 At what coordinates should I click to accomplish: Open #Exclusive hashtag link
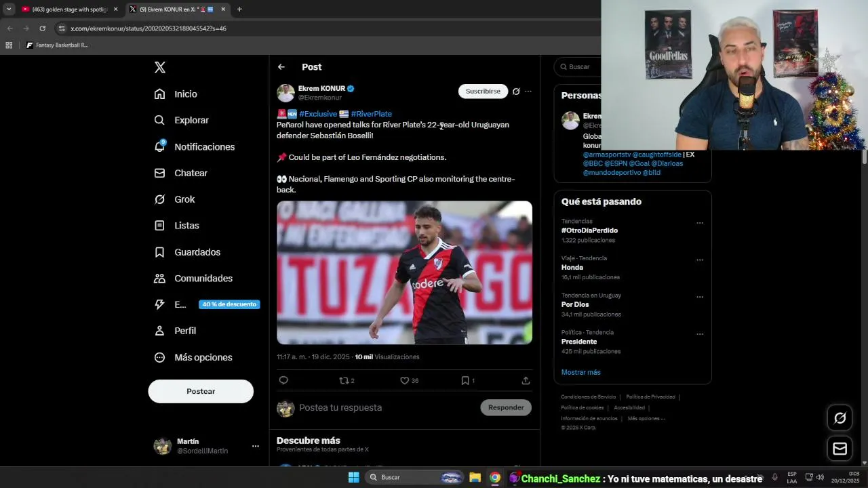click(x=318, y=114)
